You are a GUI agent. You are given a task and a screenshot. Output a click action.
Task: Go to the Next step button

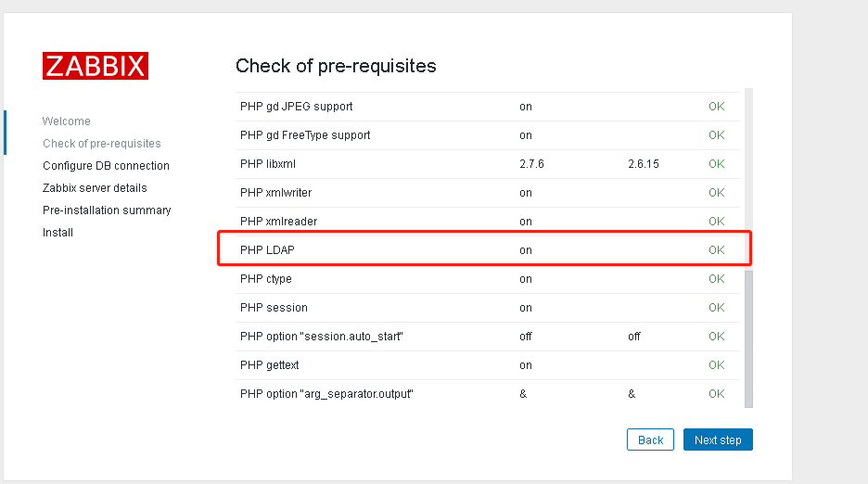(718, 439)
